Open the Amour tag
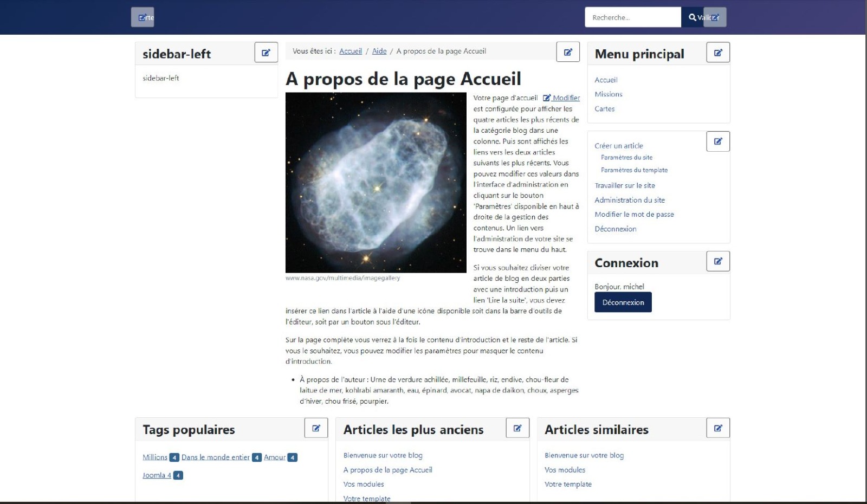867x504 pixels. point(275,457)
